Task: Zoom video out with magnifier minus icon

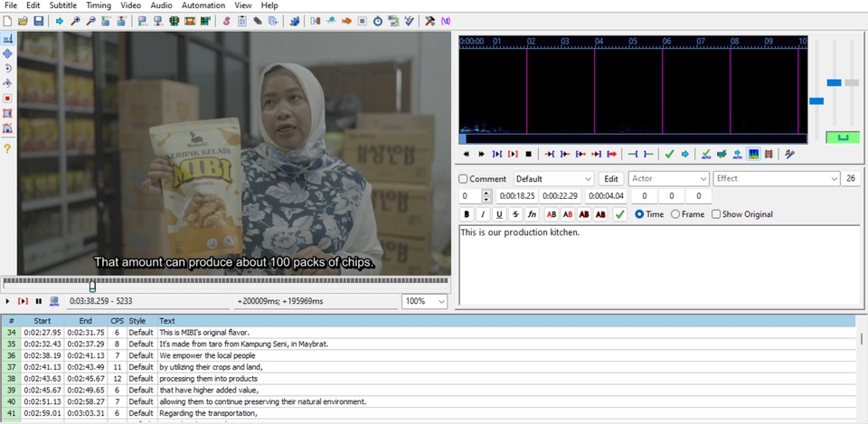Action: [90, 21]
